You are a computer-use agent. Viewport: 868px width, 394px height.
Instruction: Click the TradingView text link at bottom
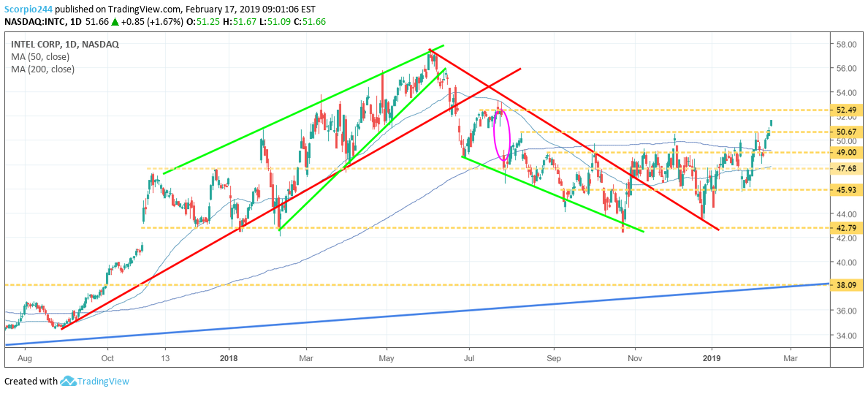104,381
